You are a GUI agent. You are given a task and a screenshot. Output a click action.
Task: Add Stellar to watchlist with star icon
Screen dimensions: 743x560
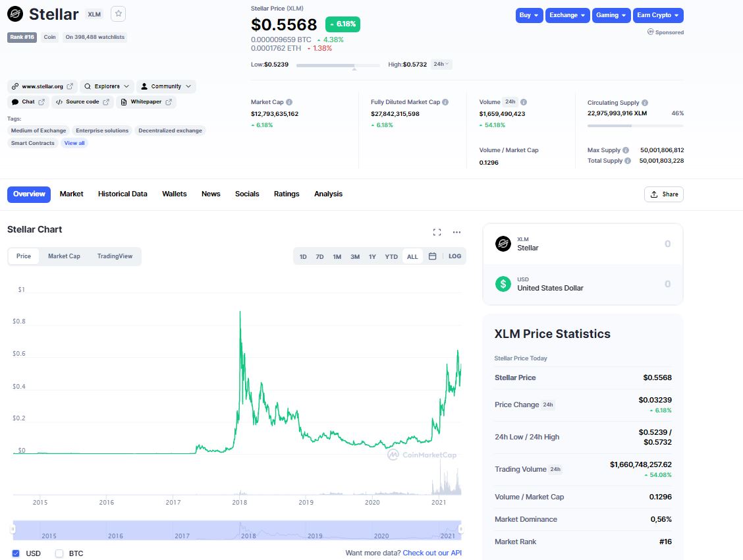click(x=118, y=14)
